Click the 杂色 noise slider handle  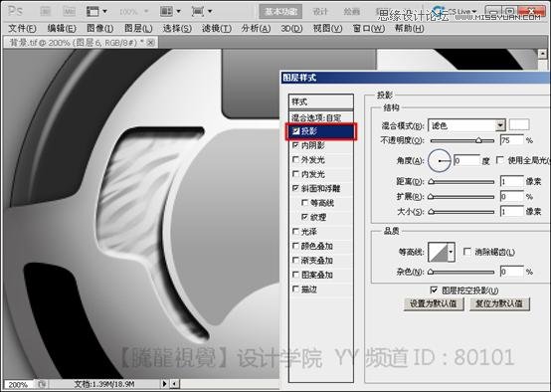pyautogui.click(x=432, y=273)
